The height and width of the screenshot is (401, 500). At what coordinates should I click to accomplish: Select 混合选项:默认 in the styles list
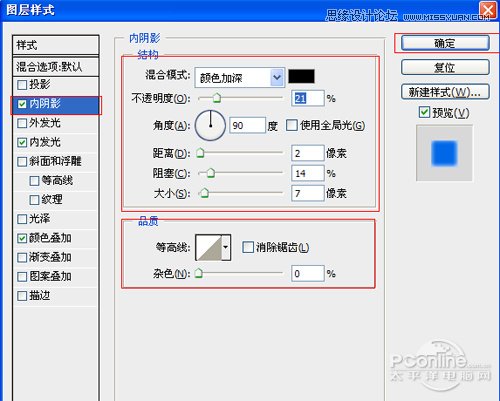point(56,67)
